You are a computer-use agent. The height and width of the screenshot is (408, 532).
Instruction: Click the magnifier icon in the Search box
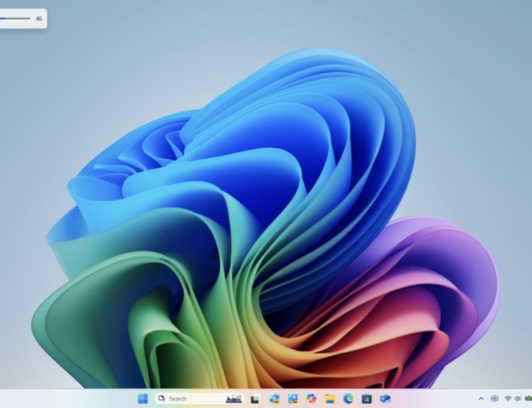point(162,399)
